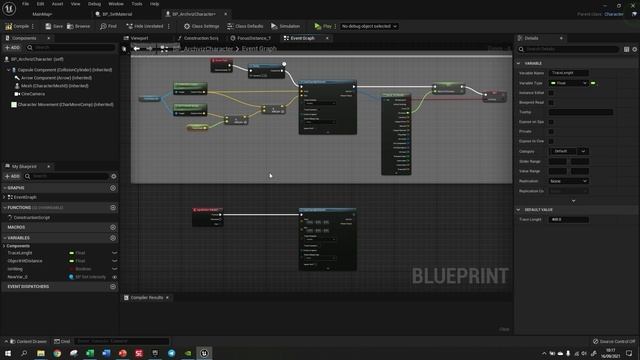Open the debug object selector dropdown

(369, 26)
